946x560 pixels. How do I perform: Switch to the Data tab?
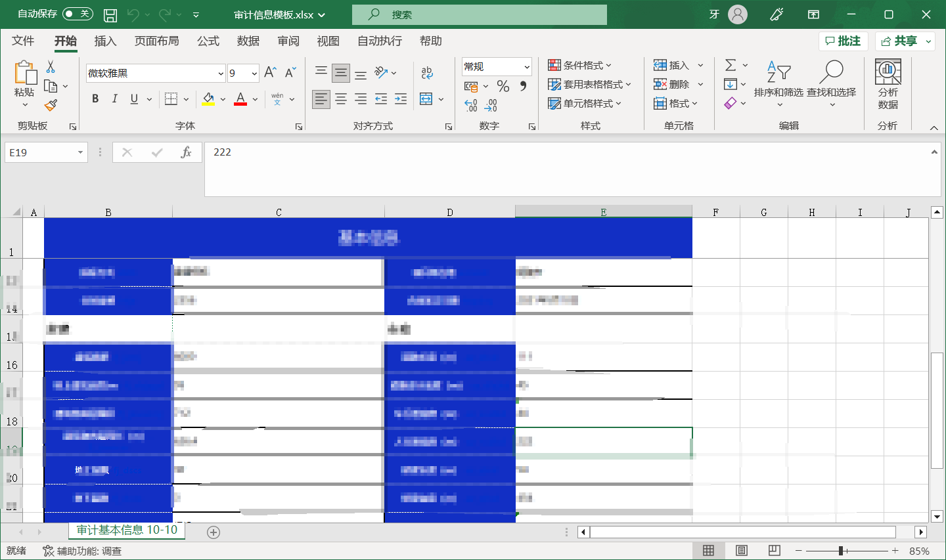248,41
